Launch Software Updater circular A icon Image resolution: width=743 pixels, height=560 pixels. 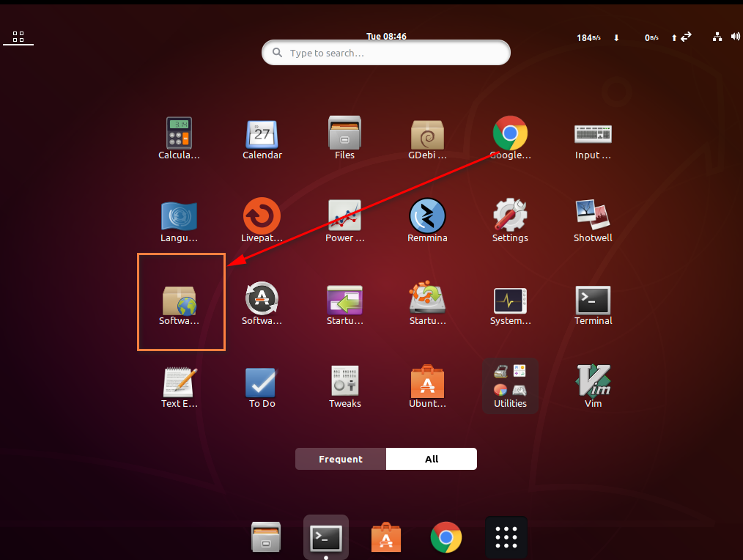tap(262, 303)
